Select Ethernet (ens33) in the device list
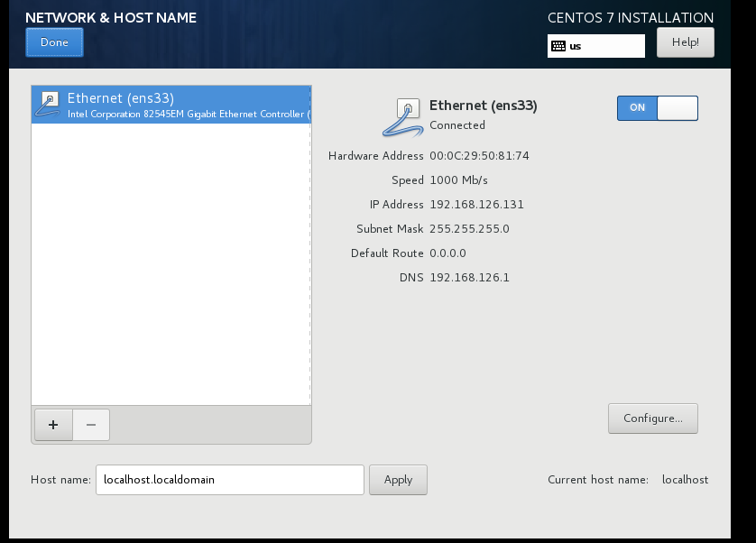The height and width of the screenshot is (543, 756). (171, 105)
